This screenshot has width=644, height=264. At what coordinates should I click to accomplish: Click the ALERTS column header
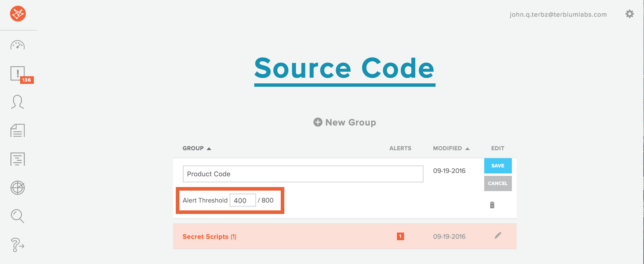tap(400, 148)
